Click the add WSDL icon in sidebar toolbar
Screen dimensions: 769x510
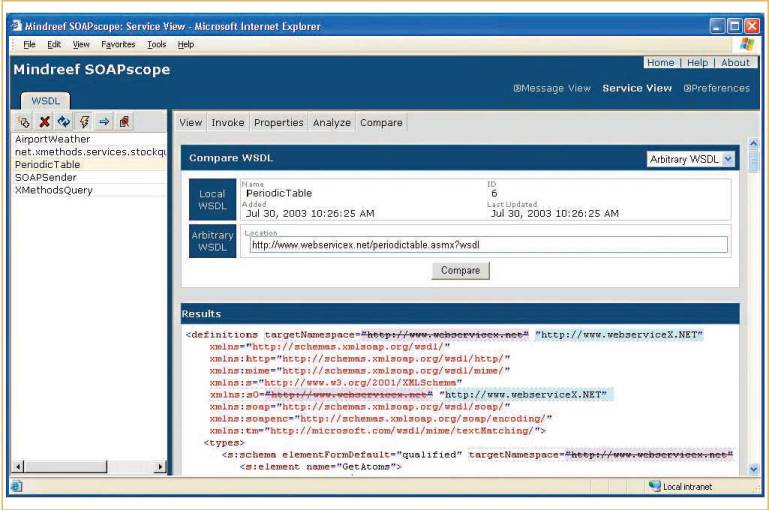(x=23, y=122)
